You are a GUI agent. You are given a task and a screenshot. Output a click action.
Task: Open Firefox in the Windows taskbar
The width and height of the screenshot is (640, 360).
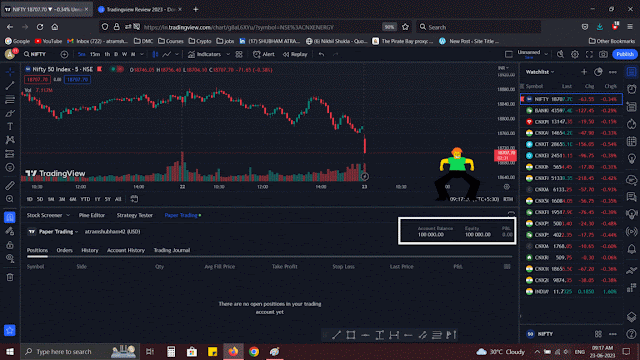click(233, 351)
